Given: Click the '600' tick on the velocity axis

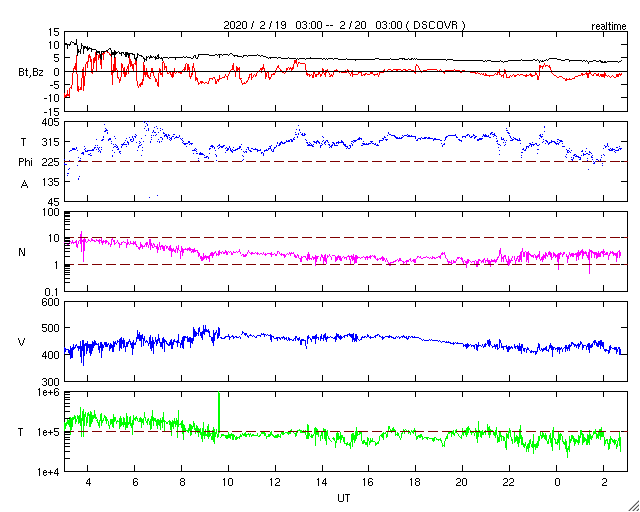Looking at the screenshot, I should [51, 303].
